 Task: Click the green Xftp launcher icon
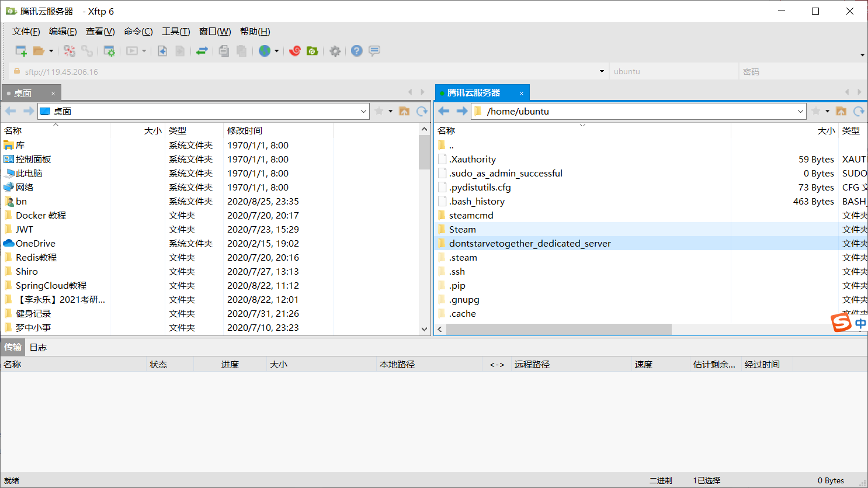pyautogui.click(x=313, y=51)
